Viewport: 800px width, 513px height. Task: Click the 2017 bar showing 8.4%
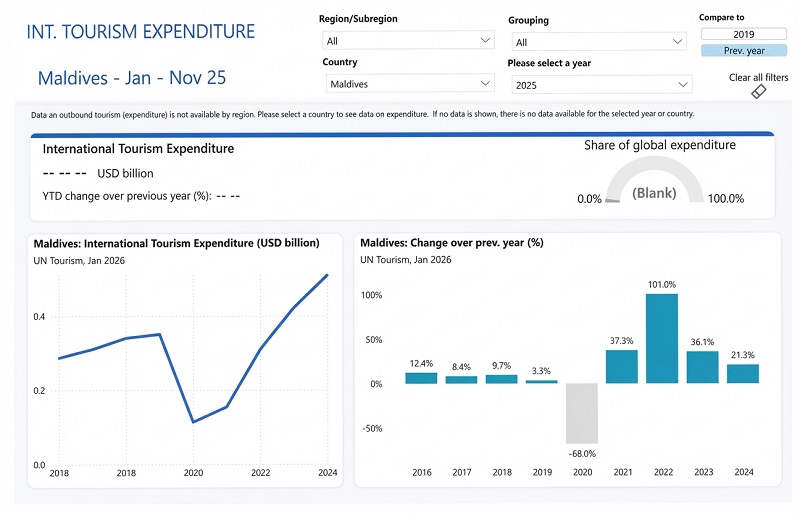click(461, 380)
